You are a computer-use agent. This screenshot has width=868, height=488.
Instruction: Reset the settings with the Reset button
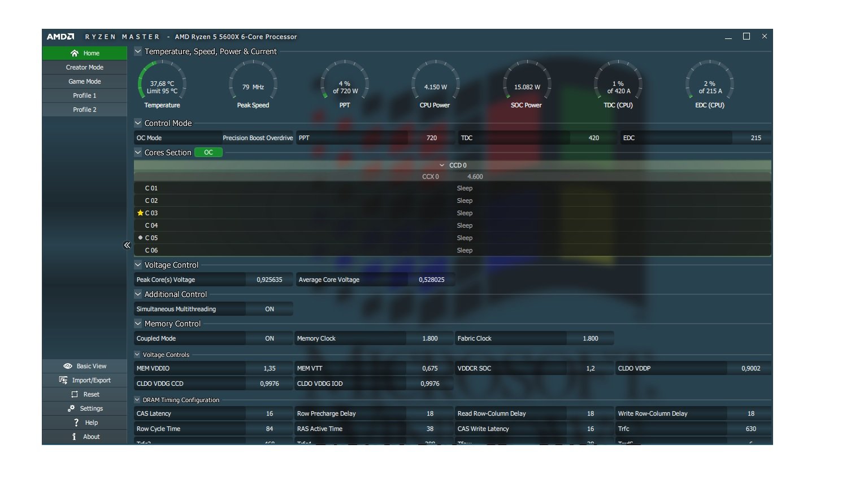85,394
